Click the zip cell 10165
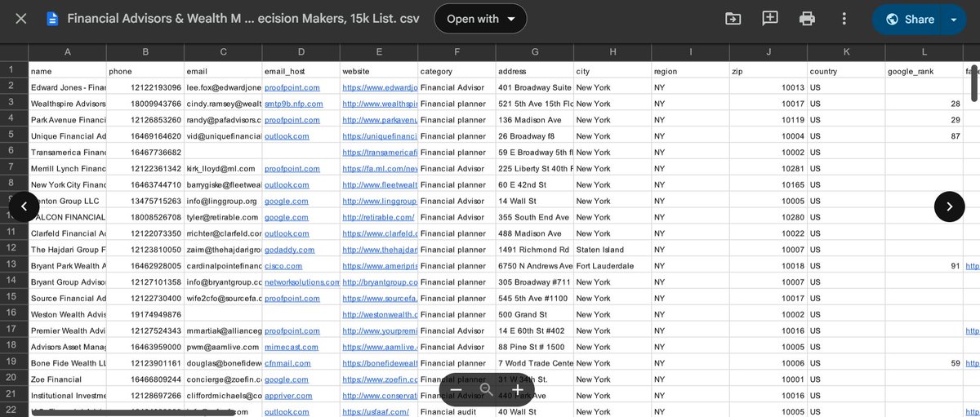Image resolution: width=980 pixels, height=417 pixels. [x=768, y=185]
